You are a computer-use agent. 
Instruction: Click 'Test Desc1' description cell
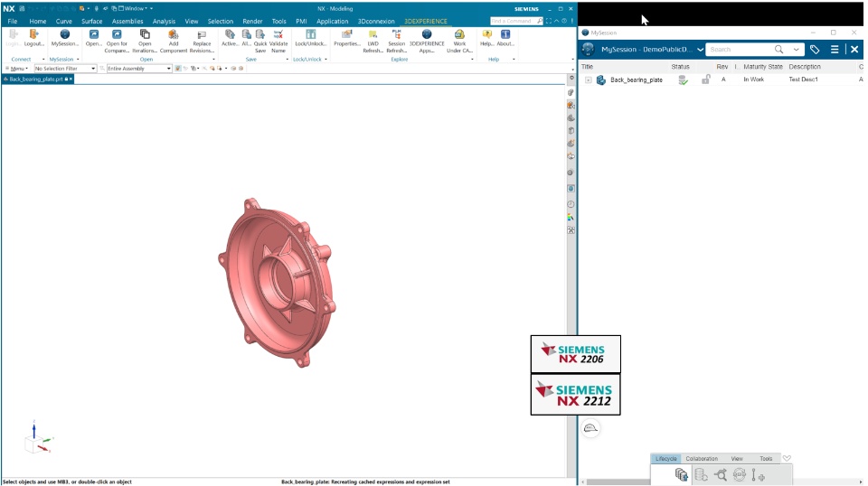coord(803,79)
